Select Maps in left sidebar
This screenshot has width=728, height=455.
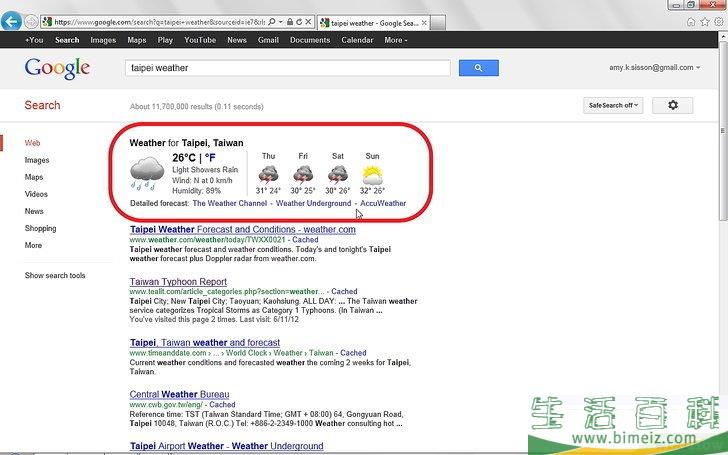tap(34, 177)
